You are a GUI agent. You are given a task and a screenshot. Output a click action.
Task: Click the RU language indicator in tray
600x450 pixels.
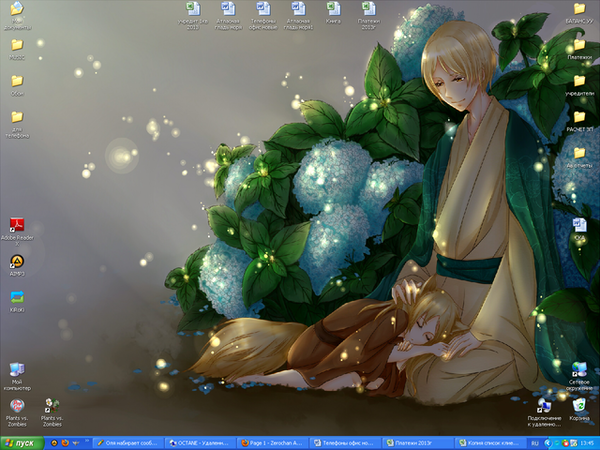point(535,442)
